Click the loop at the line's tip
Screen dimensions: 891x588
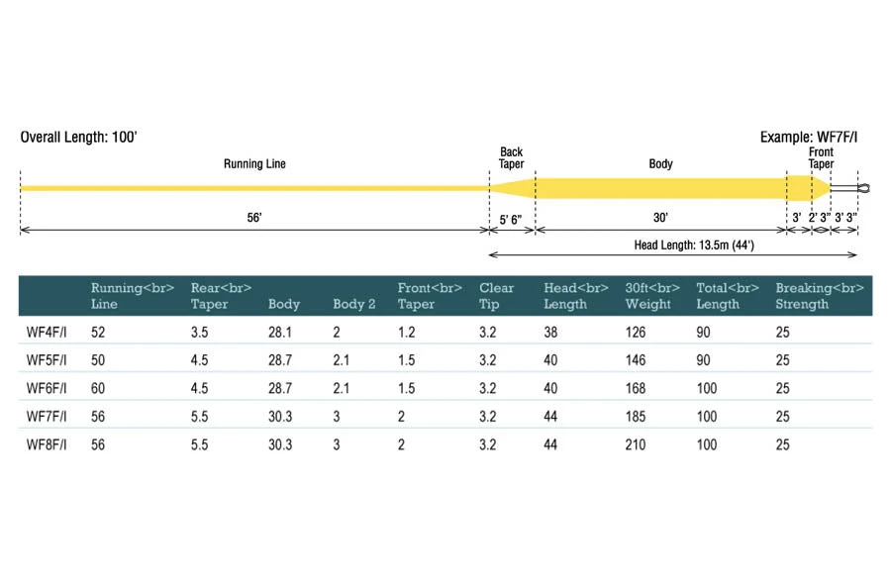(x=863, y=187)
